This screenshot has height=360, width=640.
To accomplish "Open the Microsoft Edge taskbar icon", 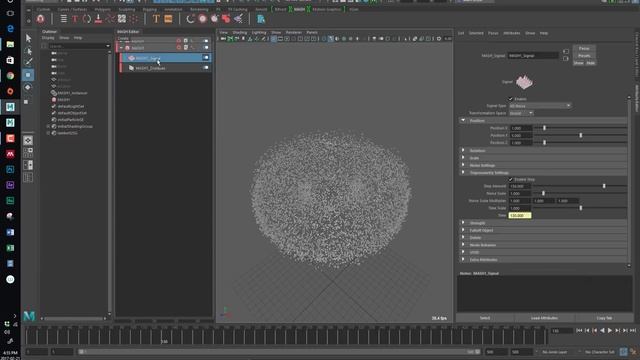I will [x=10, y=29].
